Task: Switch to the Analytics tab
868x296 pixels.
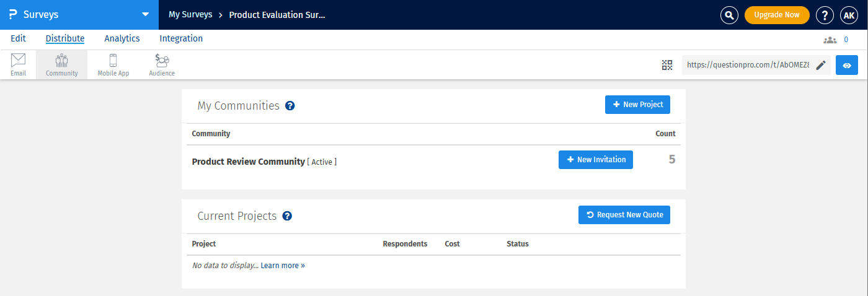Action: pos(122,38)
